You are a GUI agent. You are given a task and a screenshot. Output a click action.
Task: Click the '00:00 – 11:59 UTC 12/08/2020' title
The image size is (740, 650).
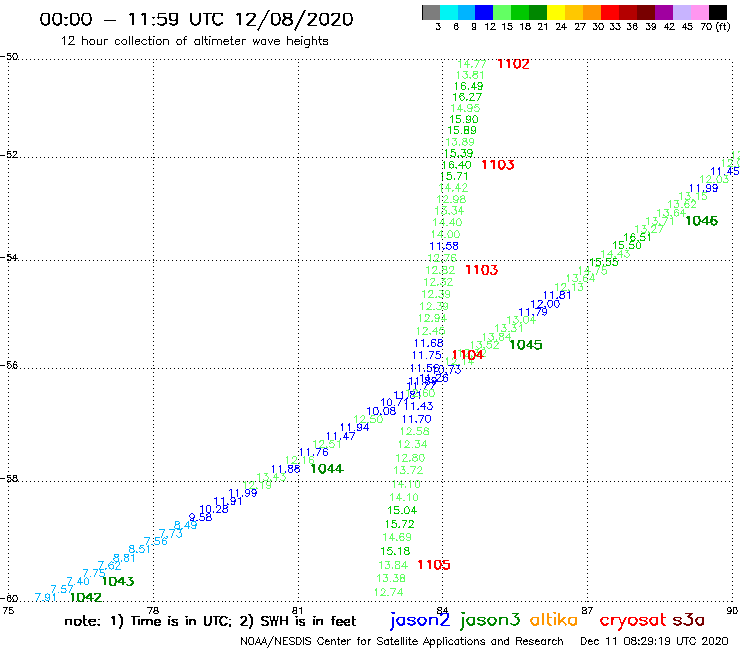(x=196, y=19)
